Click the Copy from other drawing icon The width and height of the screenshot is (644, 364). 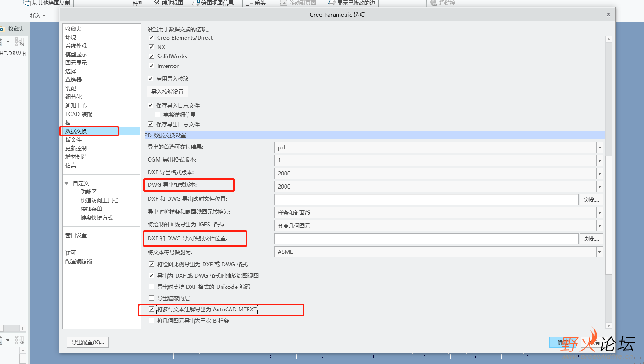[27, 3]
